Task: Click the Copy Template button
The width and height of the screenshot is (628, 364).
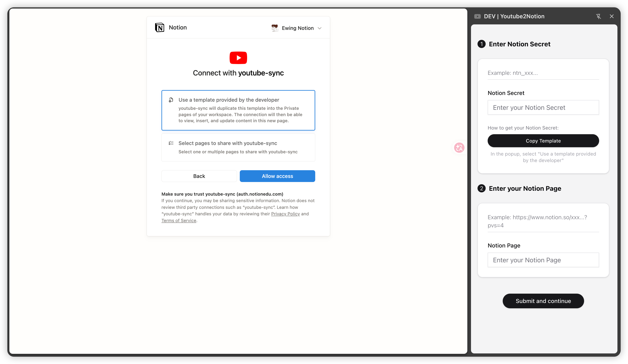Action: pos(543,141)
